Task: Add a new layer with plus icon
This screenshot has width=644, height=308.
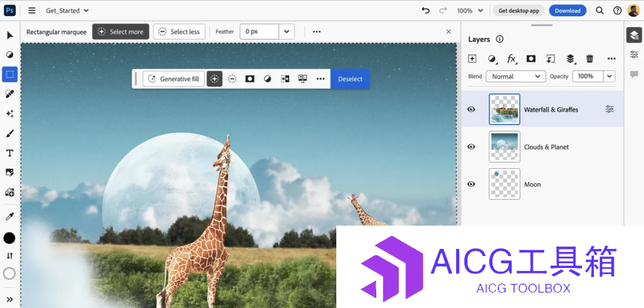Action: (472, 59)
